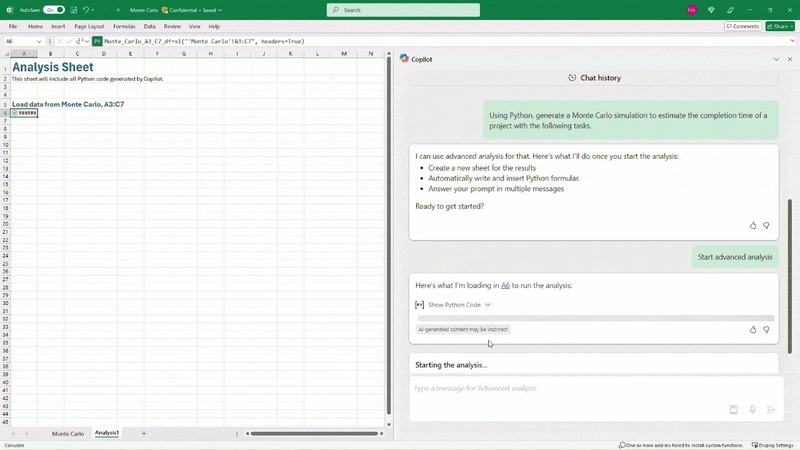Open the Python output type dropdown
The width and height of the screenshot is (800, 450).
[82, 41]
